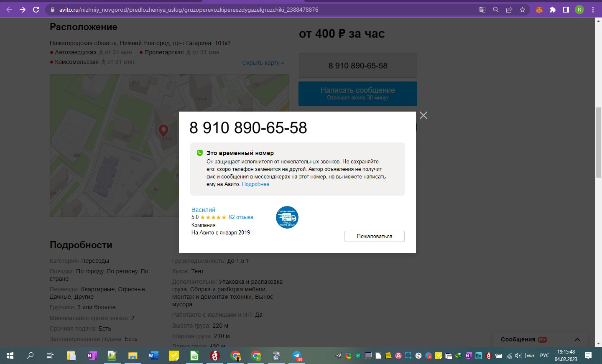Open the Chrome extensions puzzle menu
Viewport: 602px width, 364px height.
point(553,10)
